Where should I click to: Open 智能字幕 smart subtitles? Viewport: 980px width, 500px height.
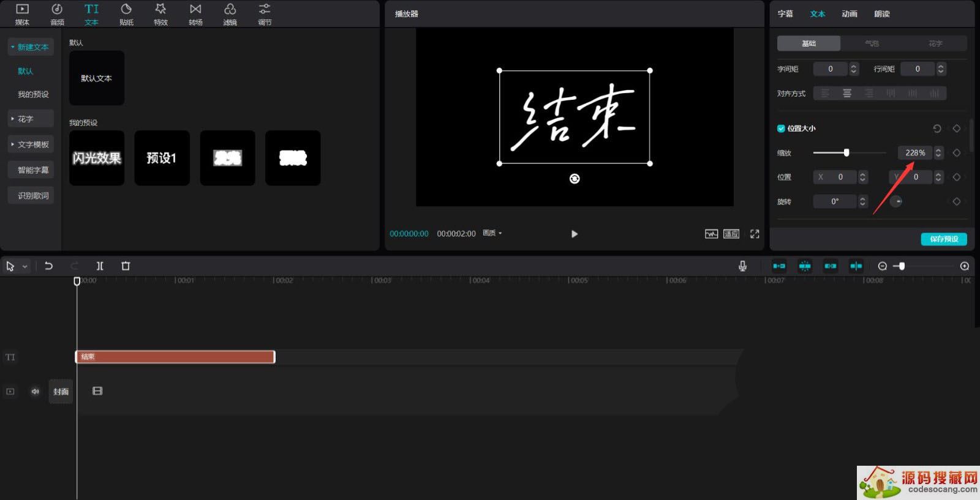31,170
